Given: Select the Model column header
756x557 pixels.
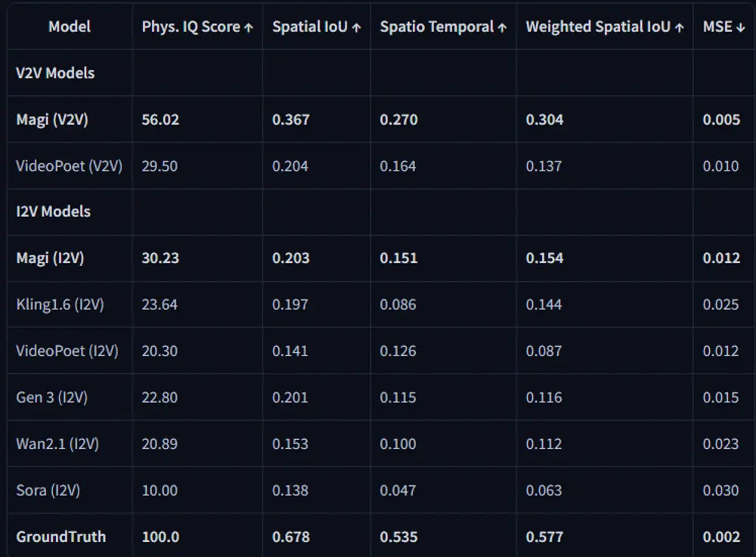Looking at the screenshot, I should pos(70,26).
